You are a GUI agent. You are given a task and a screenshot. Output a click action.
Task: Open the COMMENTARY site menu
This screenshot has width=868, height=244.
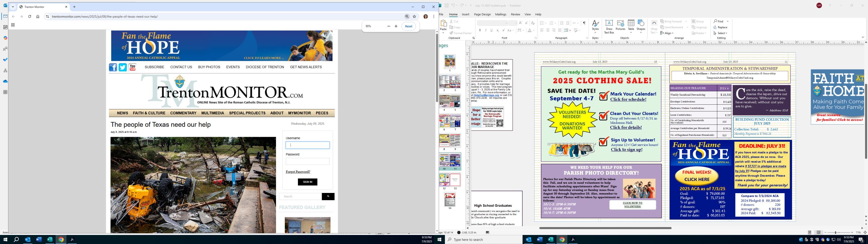point(183,113)
